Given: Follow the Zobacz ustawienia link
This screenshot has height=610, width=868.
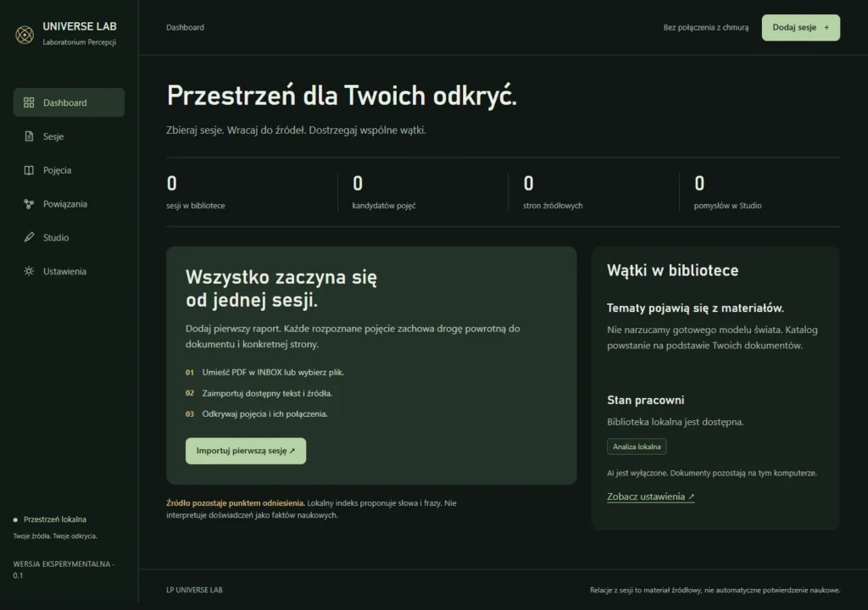Looking at the screenshot, I should [x=650, y=496].
